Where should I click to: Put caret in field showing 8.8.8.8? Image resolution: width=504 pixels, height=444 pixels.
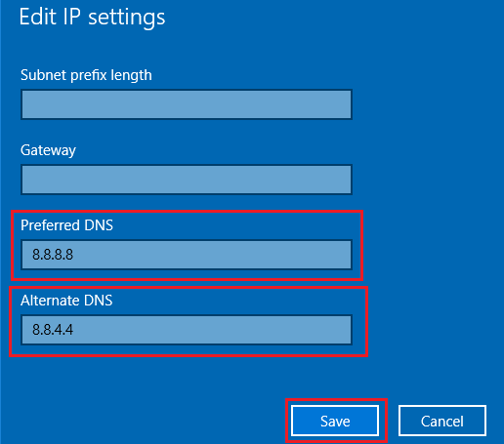coord(187,255)
